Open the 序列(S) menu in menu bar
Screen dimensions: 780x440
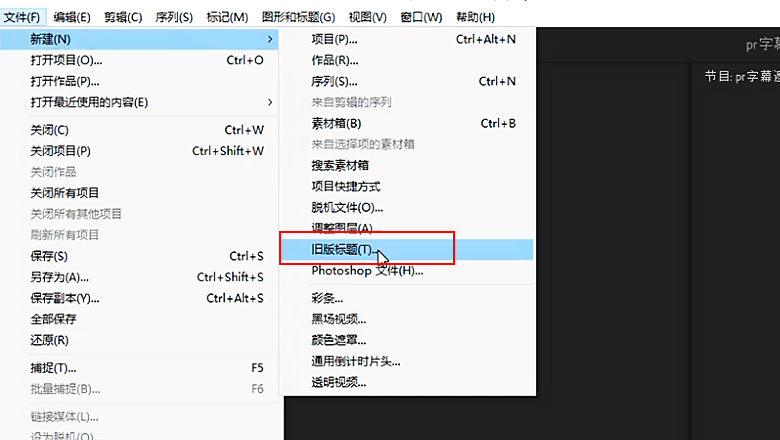coord(174,17)
